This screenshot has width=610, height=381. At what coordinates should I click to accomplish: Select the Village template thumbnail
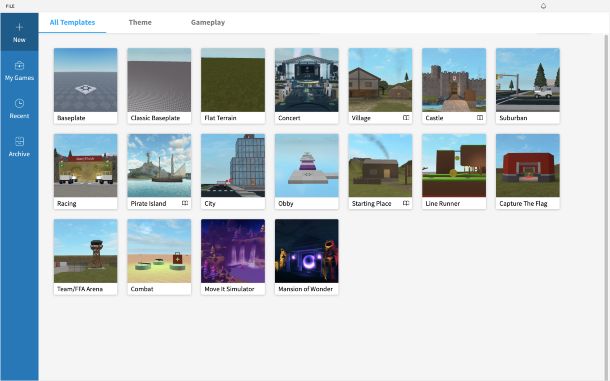coord(380,80)
